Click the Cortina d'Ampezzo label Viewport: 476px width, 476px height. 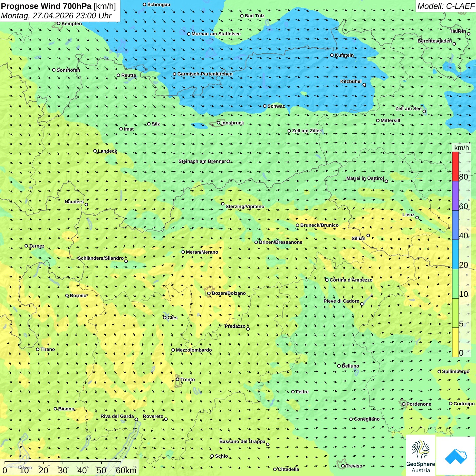tap(351, 280)
